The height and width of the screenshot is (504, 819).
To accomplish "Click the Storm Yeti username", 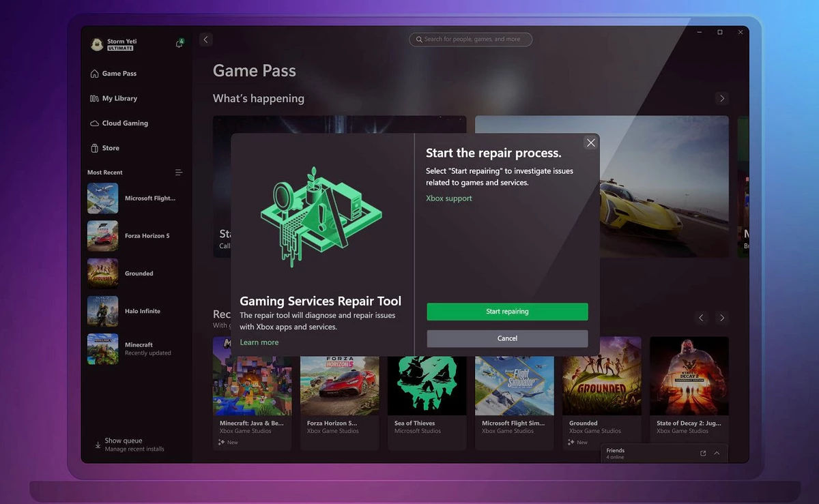I will point(122,41).
